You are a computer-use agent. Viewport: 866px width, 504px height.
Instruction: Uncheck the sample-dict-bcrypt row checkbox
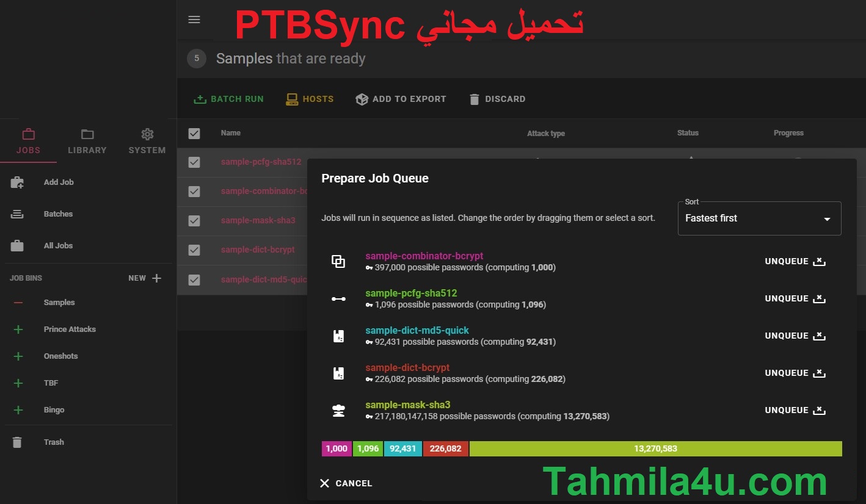[194, 250]
